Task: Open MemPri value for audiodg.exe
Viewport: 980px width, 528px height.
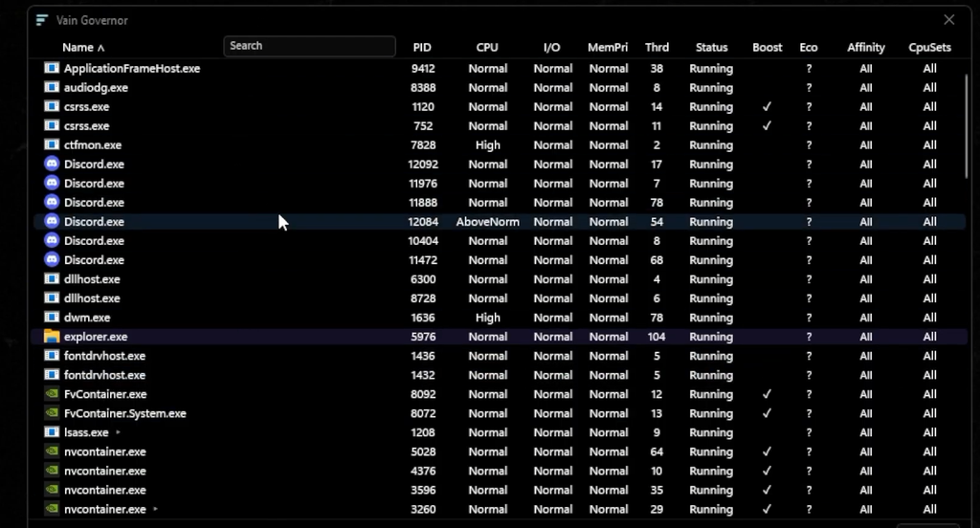Action: (x=608, y=87)
